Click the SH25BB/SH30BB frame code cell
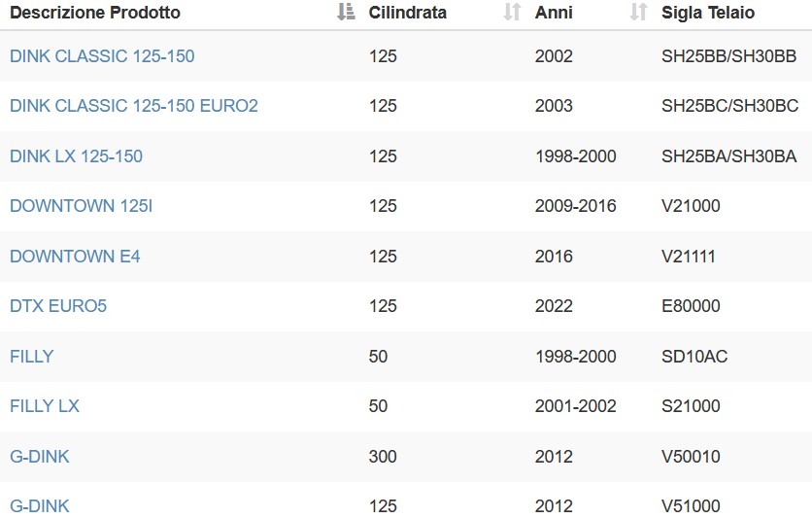Image resolution: width=812 pixels, height=518 pixels. point(728,56)
